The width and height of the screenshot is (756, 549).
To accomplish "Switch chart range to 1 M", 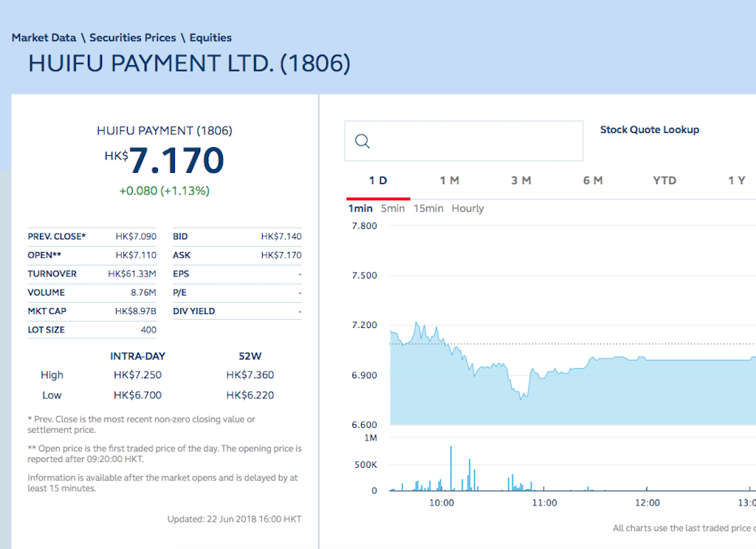I will pyautogui.click(x=449, y=181).
